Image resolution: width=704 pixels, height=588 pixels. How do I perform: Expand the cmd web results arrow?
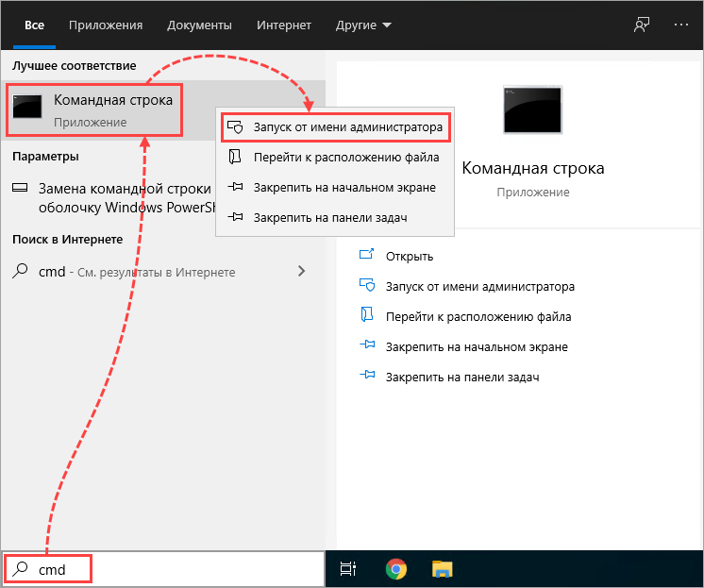(302, 271)
